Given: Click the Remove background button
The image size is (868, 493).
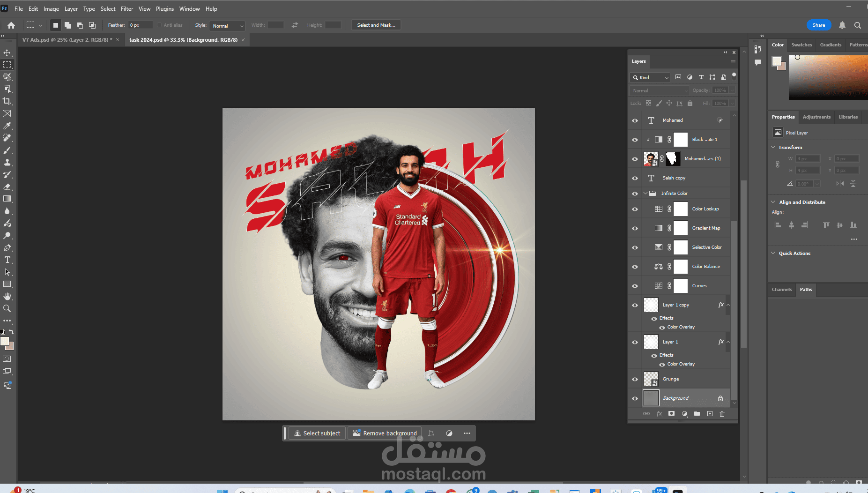Looking at the screenshot, I should 385,433.
